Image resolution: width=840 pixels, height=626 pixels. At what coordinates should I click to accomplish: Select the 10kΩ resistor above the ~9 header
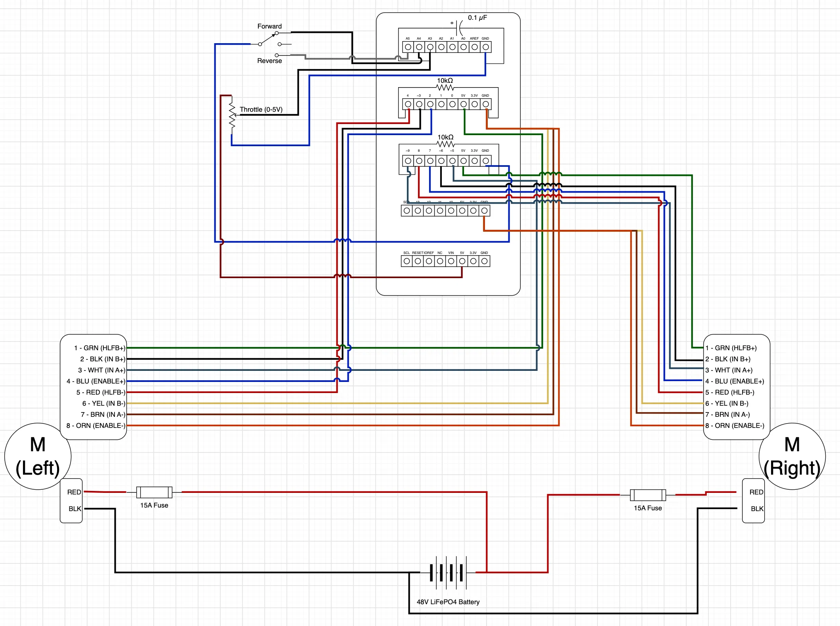(x=445, y=144)
